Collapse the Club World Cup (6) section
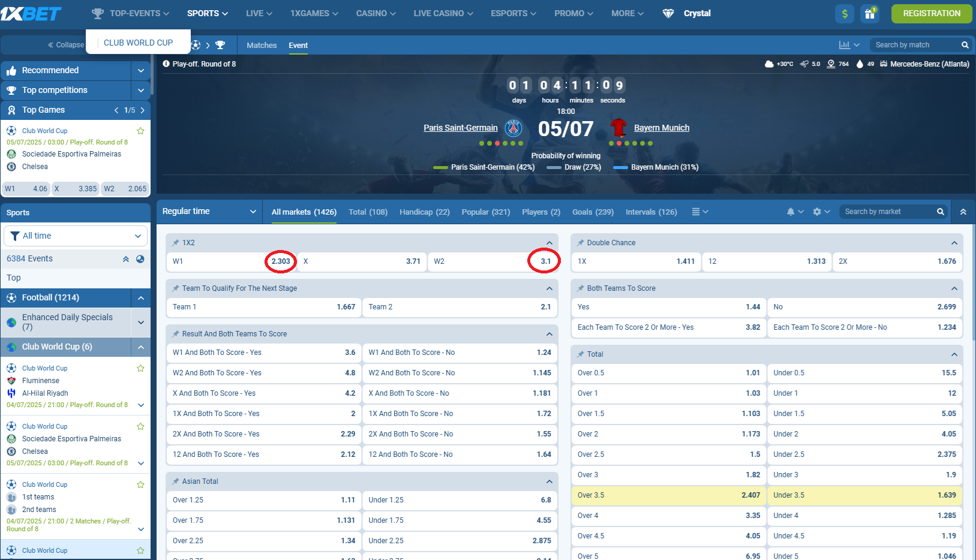Viewport: 976px width, 560px height. pyautogui.click(x=140, y=347)
